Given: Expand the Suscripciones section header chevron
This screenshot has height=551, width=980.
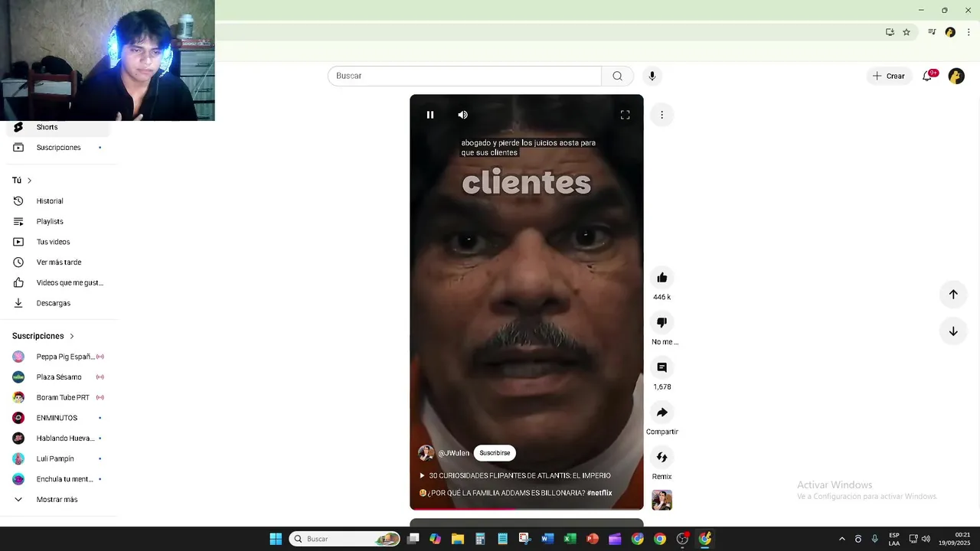Looking at the screenshot, I should (72, 336).
